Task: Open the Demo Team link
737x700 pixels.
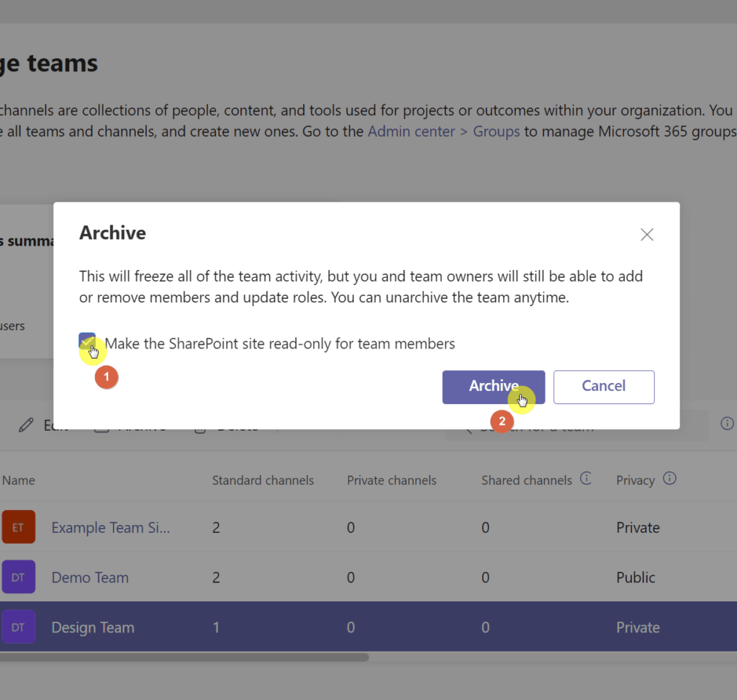Action: click(x=90, y=578)
